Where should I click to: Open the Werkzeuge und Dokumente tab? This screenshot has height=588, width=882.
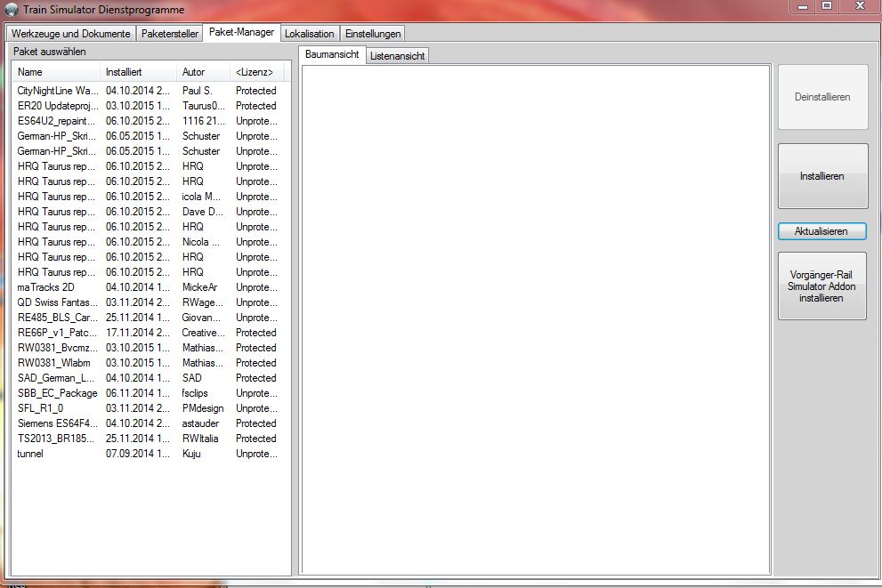(71, 34)
